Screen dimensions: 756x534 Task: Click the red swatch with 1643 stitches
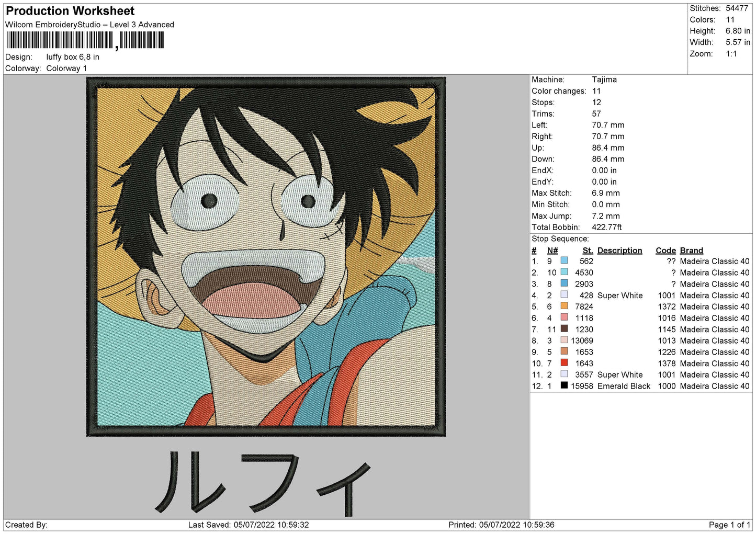click(x=564, y=363)
